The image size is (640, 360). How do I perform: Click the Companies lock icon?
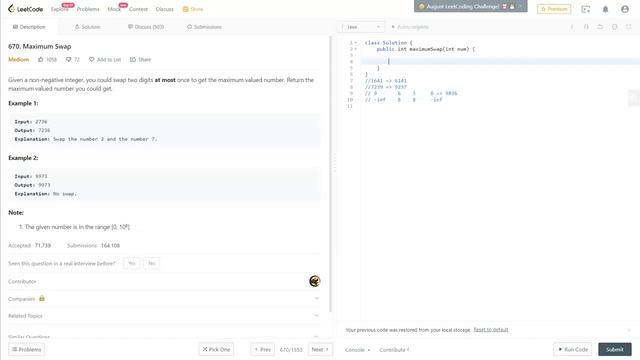tap(42, 298)
